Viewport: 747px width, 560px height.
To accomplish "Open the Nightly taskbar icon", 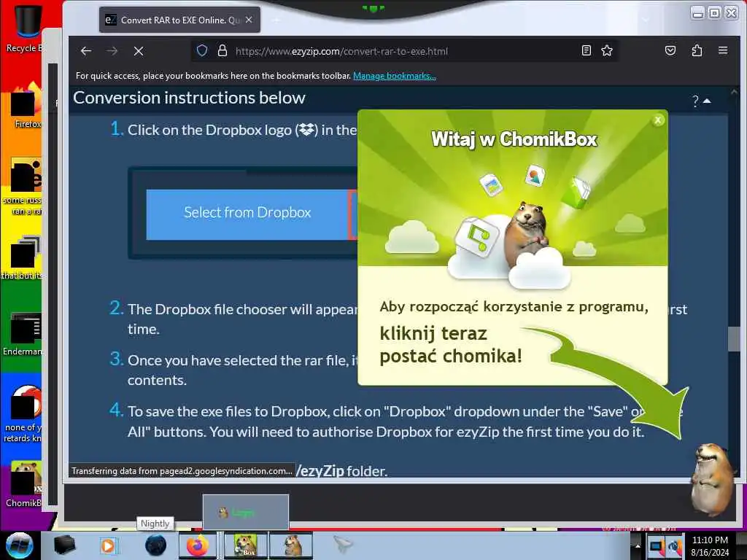I will [x=155, y=545].
